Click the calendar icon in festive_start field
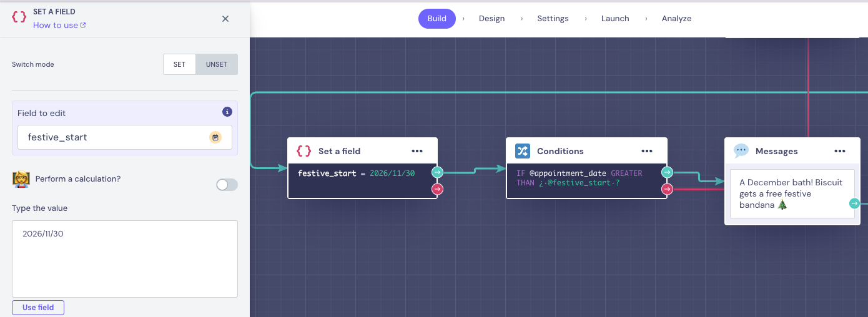Screen dimensions: 868x317 pos(215,137)
